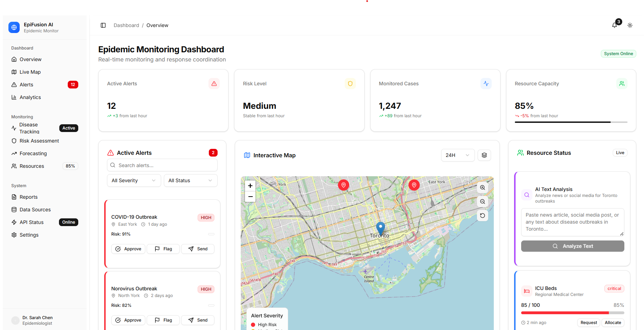
Task: Click the AI Text Analysis search icon
Action: (527, 195)
